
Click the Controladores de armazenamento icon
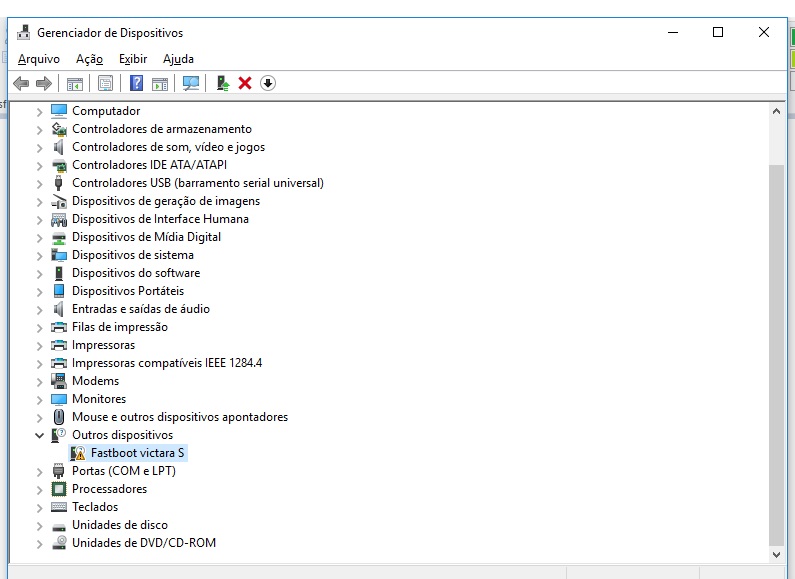coord(59,129)
